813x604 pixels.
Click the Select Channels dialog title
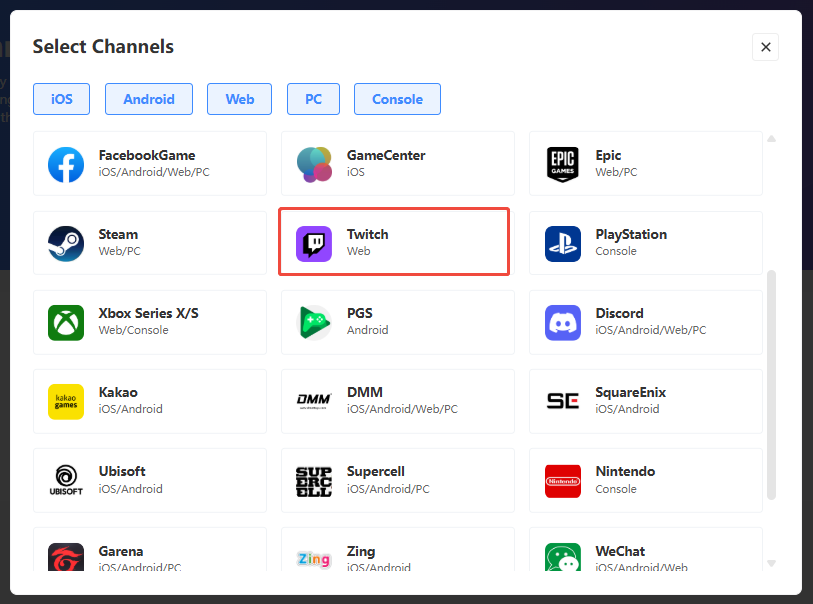click(103, 47)
